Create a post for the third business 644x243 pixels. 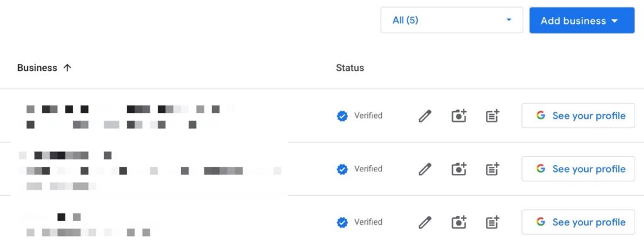click(492, 222)
